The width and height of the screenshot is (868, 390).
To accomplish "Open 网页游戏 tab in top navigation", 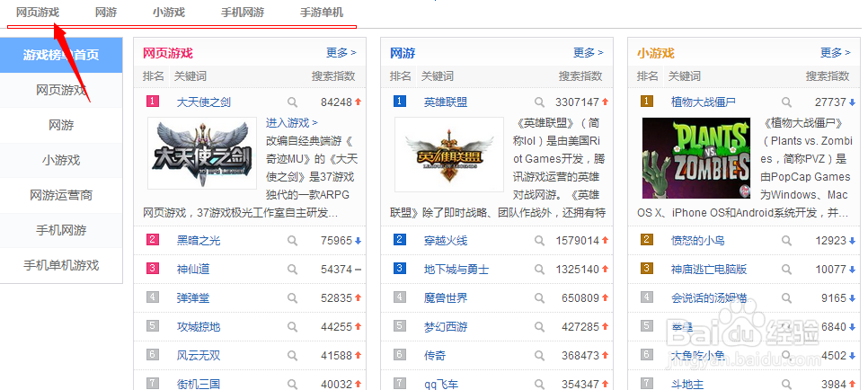I will [x=38, y=13].
